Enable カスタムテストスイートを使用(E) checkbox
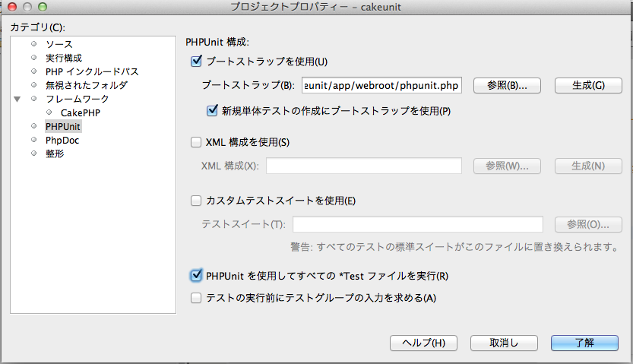Image resolution: width=633 pixels, height=364 pixels. point(196,201)
